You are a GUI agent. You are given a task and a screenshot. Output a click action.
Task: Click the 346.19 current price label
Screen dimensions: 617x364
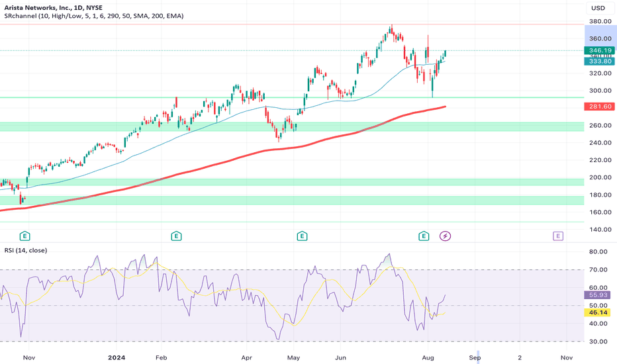(599, 50)
